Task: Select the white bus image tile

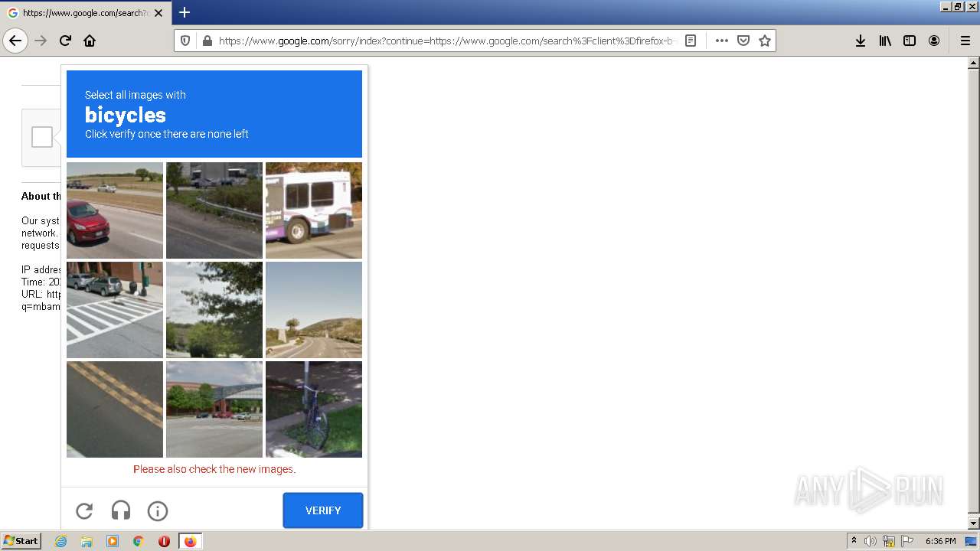Action: click(314, 210)
